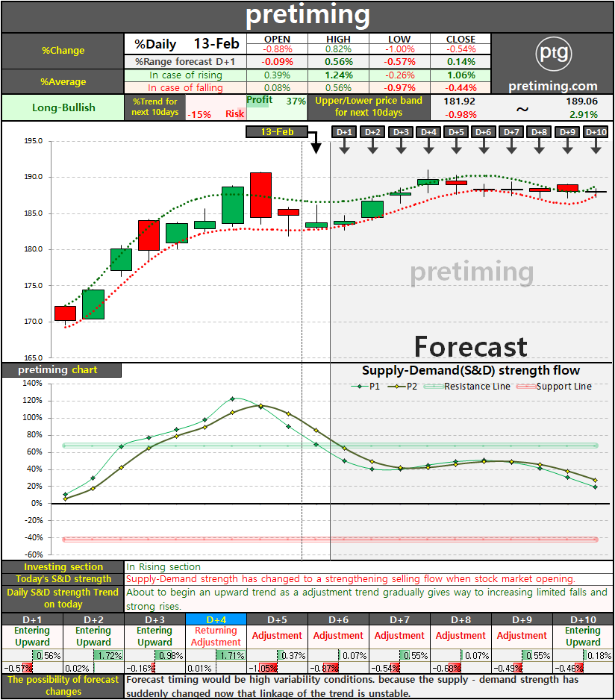The height and width of the screenshot is (700, 615).
Task: Select the D+2 forecast marker
Action: (372, 131)
